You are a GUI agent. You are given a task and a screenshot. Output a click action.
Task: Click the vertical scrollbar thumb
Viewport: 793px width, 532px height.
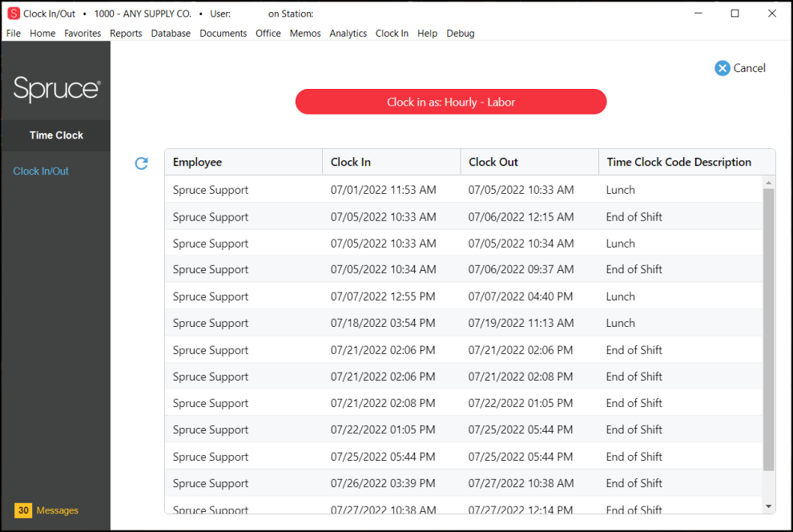pos(769,329)
